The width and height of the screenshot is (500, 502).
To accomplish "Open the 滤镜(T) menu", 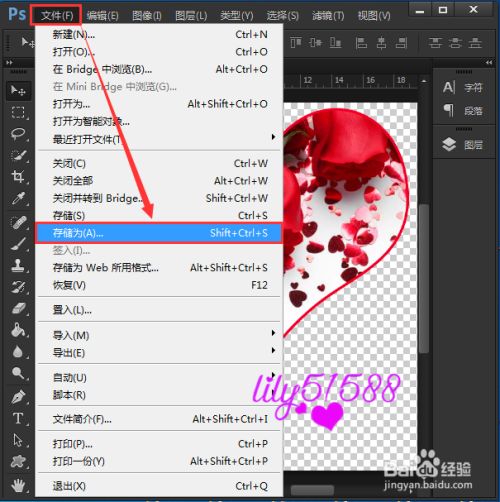I will point(328,16).
